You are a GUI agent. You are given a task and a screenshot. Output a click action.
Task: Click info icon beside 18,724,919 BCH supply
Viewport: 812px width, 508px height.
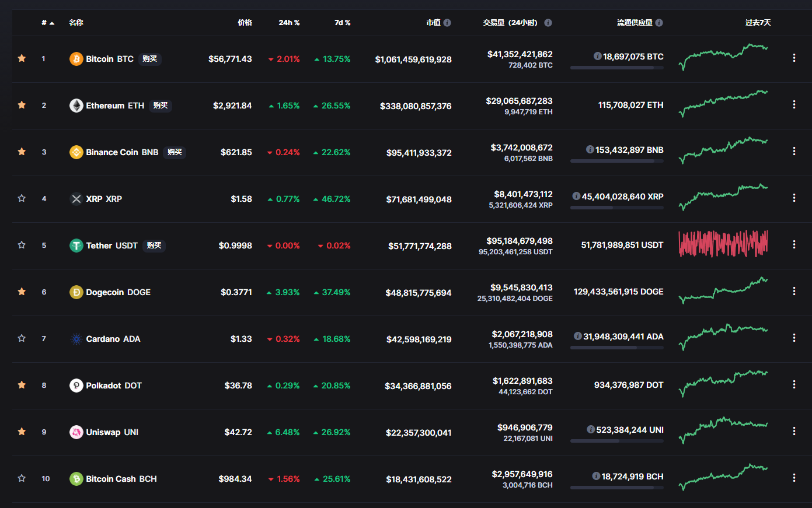click(596, 476)
